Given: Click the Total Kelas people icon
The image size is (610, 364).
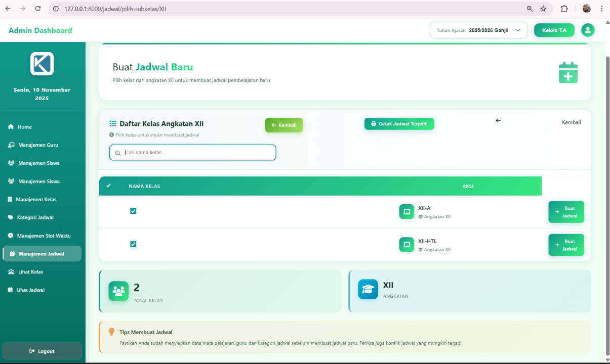Looking at the screenshot, I should (x=118, y=291).
